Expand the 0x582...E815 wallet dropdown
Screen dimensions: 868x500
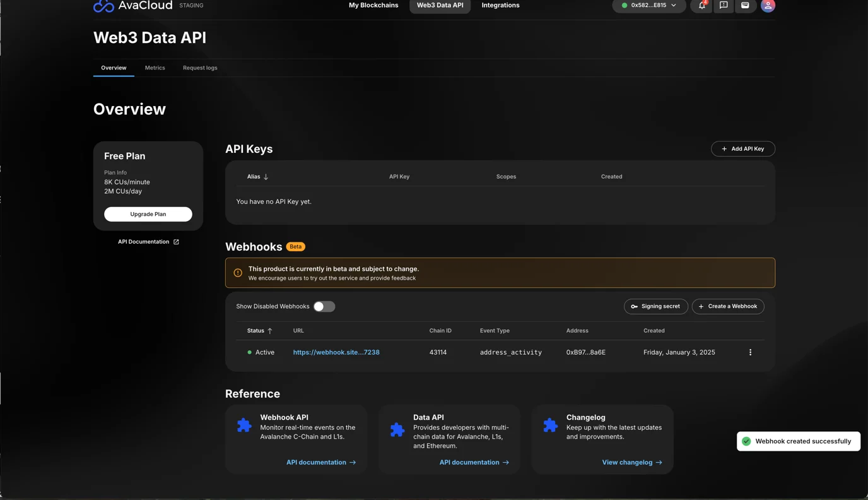coord(649,6)
